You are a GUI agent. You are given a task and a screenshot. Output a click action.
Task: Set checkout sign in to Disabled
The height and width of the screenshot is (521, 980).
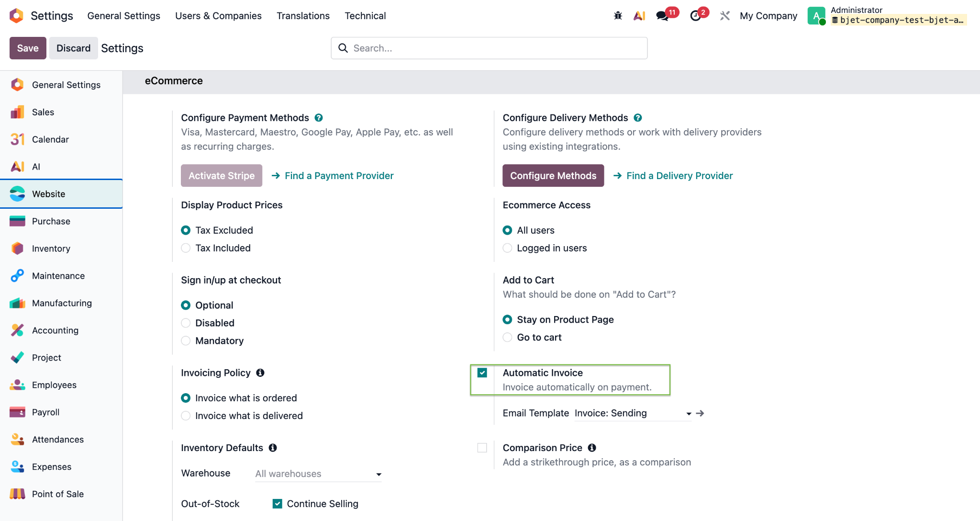click(x=186, y=323)
